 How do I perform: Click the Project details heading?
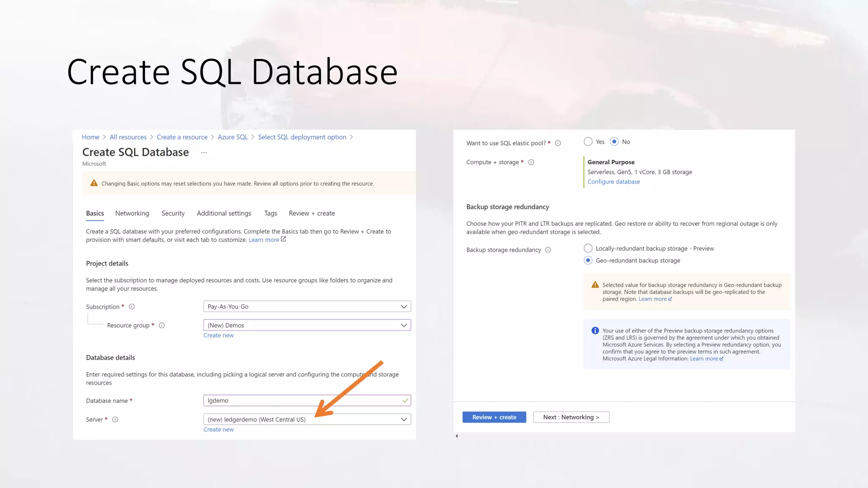(107, 263)
